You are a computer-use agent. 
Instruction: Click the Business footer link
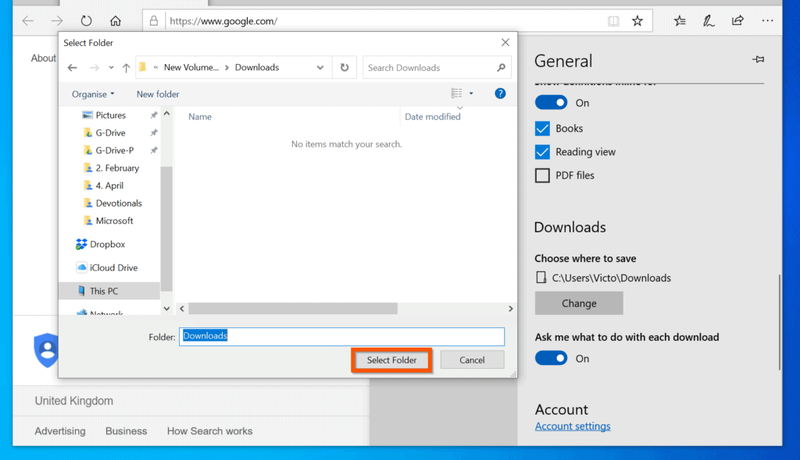[126, 431]
